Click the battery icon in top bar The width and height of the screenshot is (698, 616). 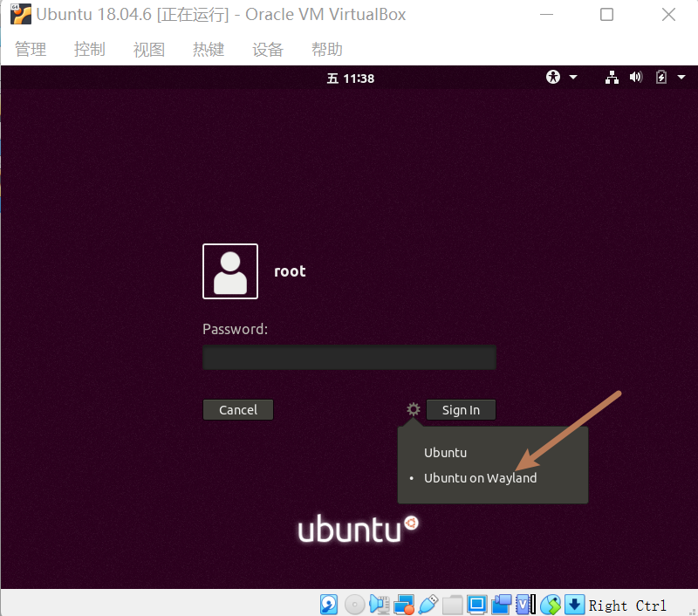click(x=661, y=78)
